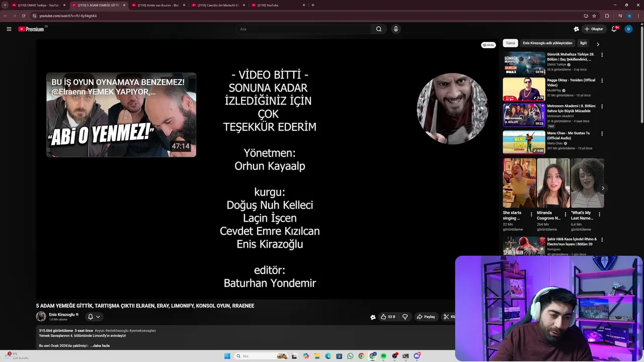Open Chrome media controls icon
The image size is (644, 362).
(x=620, y=16)
